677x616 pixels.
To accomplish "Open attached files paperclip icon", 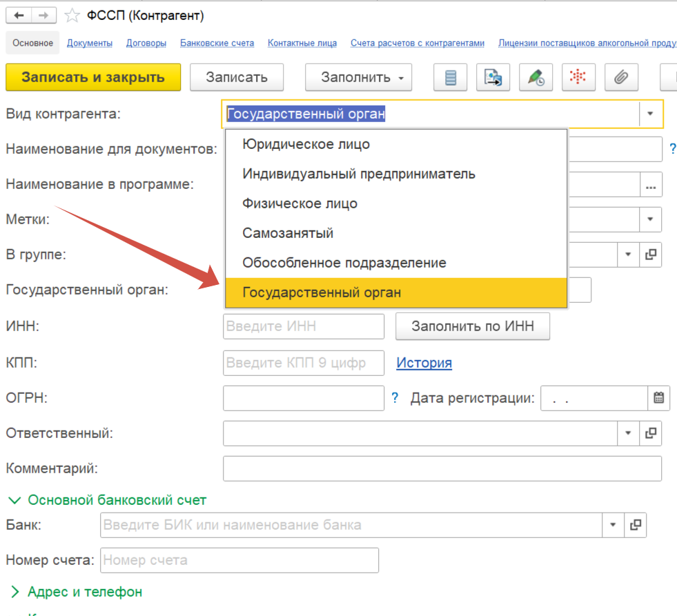I will click(x=621, y=77).
